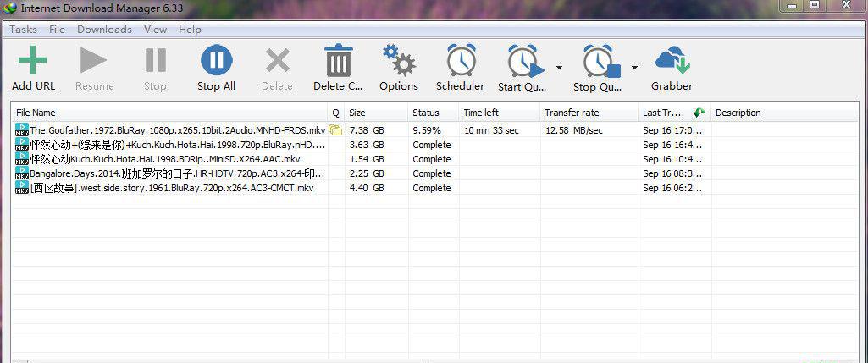This screenshot has width=868, height=363.
Task: Click Complete status of 4.40 GB file
Action: (x=432, y=188)
